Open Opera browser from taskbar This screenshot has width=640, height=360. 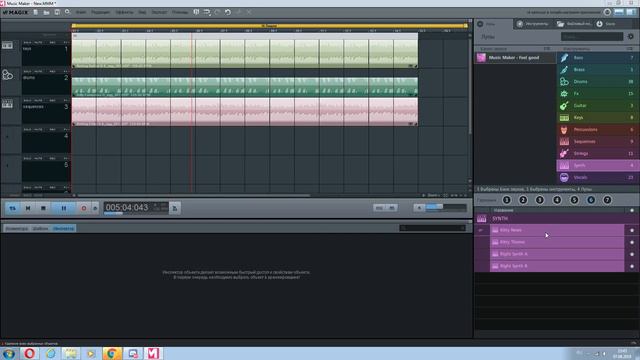coord(29,353)
